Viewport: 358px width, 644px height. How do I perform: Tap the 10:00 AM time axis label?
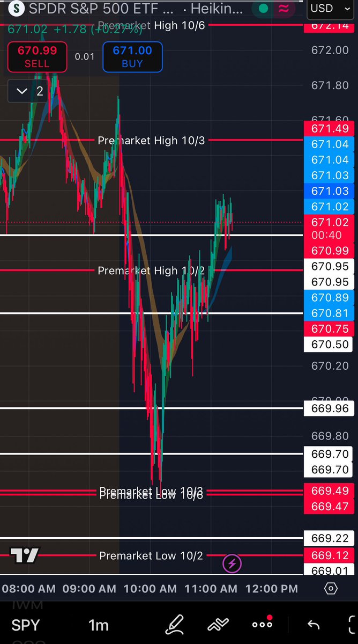pos(150,589)
